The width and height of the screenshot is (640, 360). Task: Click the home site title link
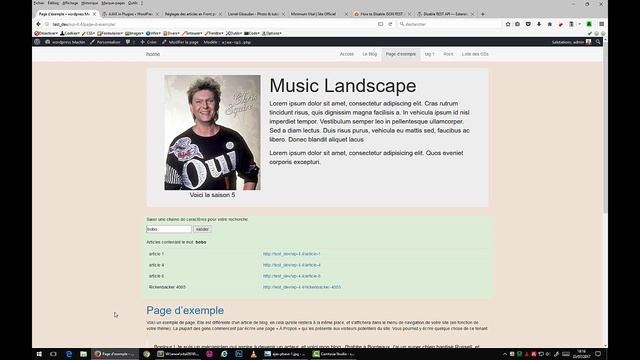[153, 54]
